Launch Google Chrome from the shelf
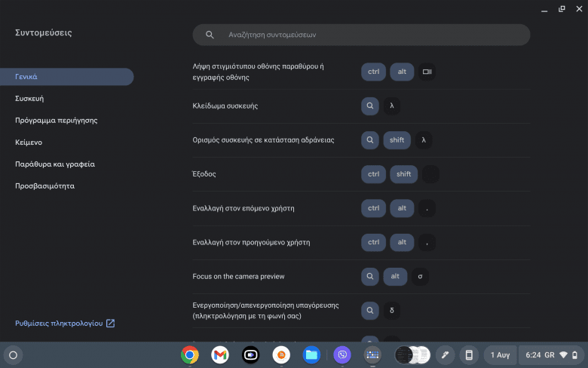This screenshot has height=368, width=588. click(190, 354)
